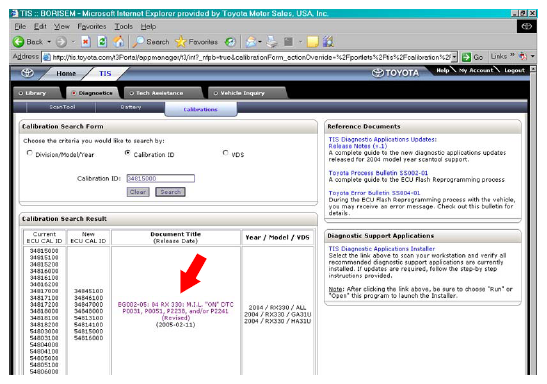Click the Toyota emblem beside Home tab
547x384 pixels.
(27, 73)
